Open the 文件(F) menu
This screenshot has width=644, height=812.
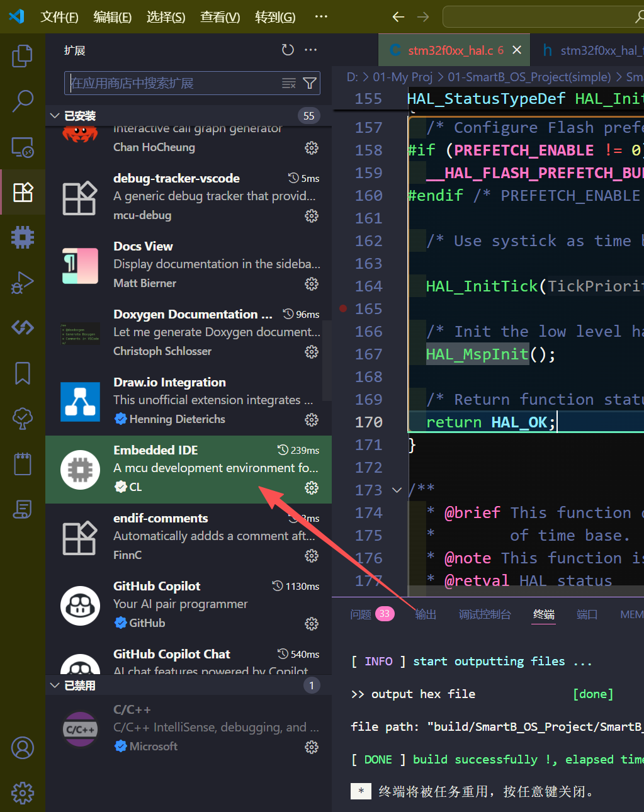59,17
